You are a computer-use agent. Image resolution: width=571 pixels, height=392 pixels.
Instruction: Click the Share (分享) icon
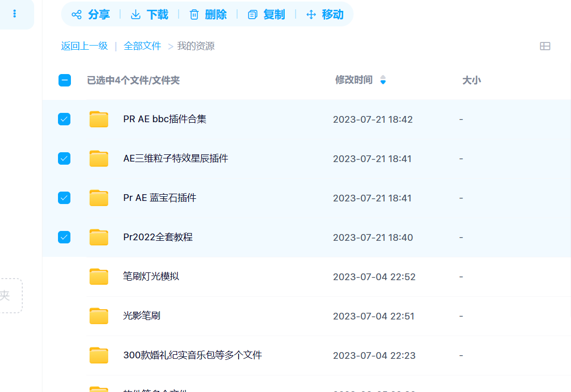click(77, 14)
